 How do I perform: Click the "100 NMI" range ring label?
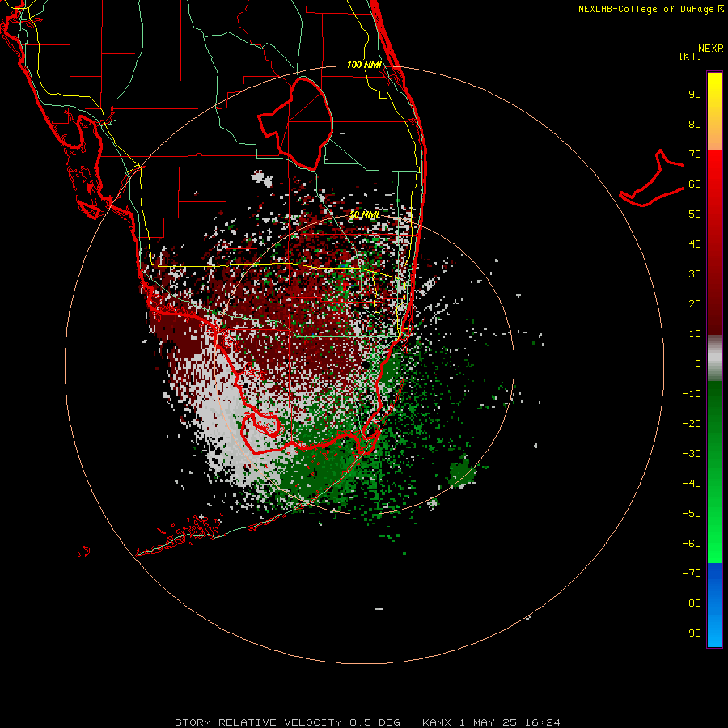pyautogui.click(x=365, y=65)
